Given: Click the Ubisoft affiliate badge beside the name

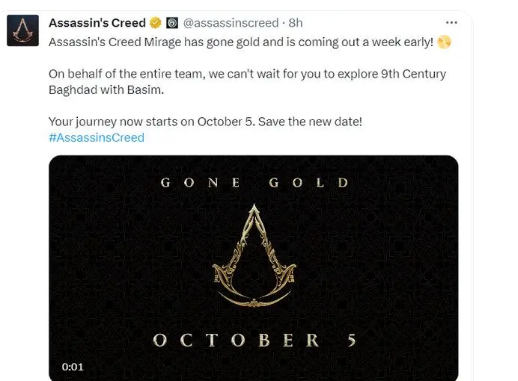Looking at the screenshot, I should coord(172,23).
